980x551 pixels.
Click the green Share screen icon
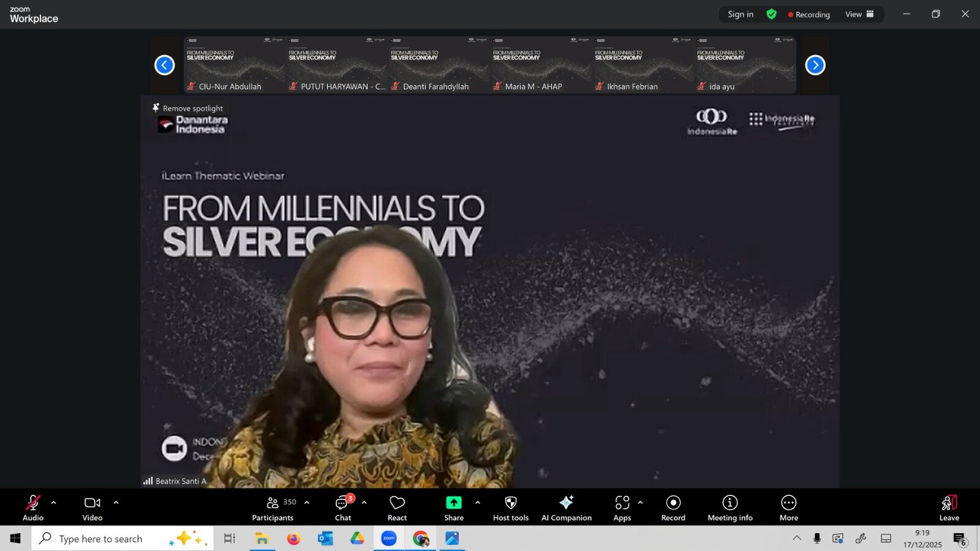coord(453,503)
